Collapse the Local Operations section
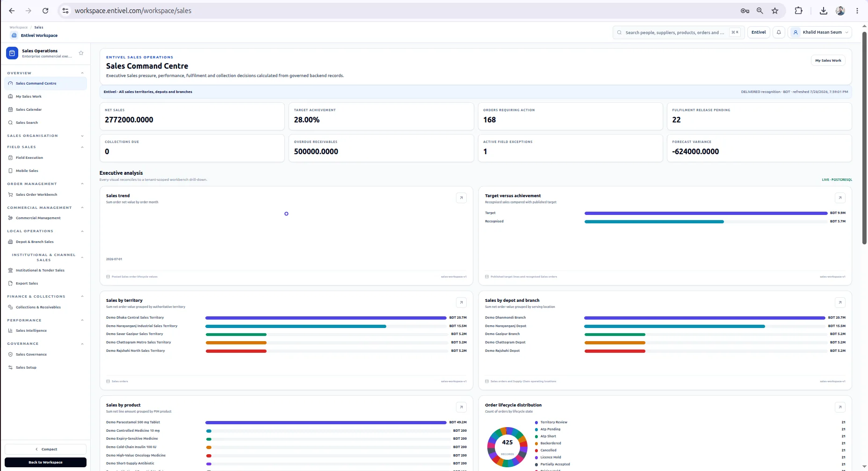The image size is (868, 471). (82, 231)
